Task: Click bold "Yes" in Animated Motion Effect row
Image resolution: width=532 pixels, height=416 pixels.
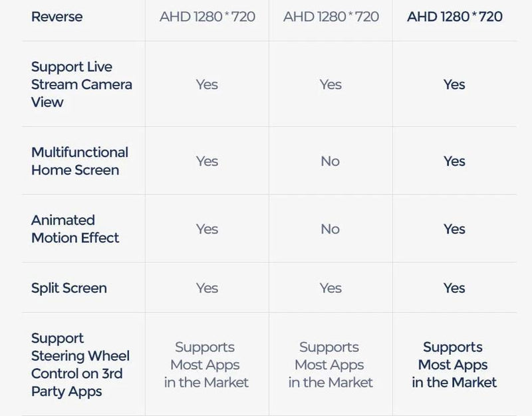Action: point(454,229)
